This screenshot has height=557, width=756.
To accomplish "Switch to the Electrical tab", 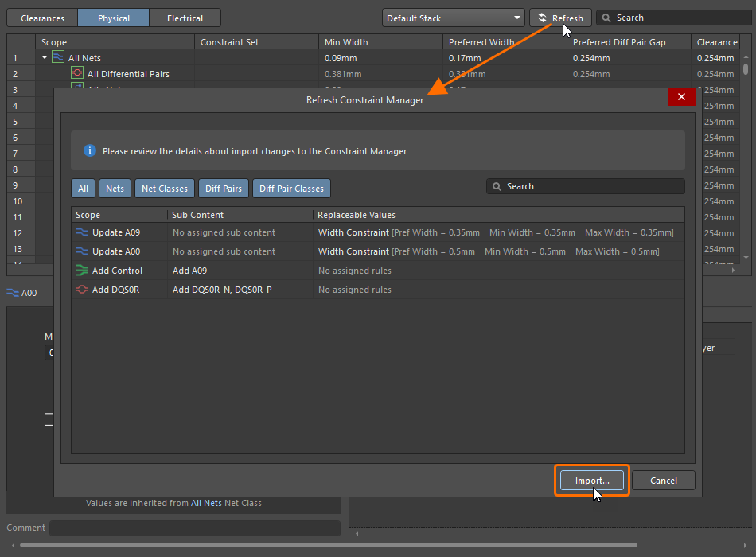I will click(185, 18).
